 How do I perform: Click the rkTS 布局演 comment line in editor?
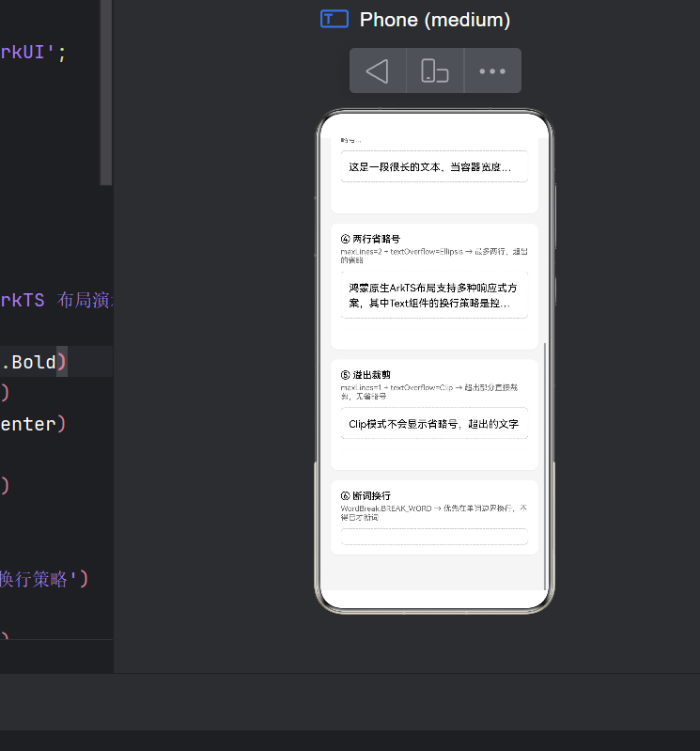click(x=56, y=300)
